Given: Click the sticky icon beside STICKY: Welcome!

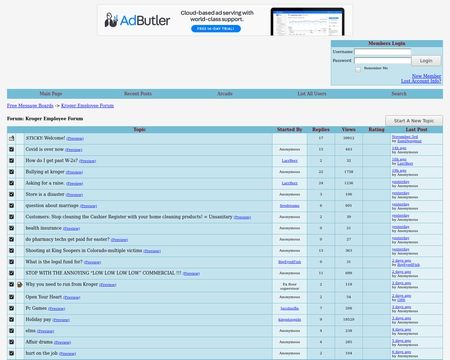Looking at the screenshot, I should [x=12, y=138].
